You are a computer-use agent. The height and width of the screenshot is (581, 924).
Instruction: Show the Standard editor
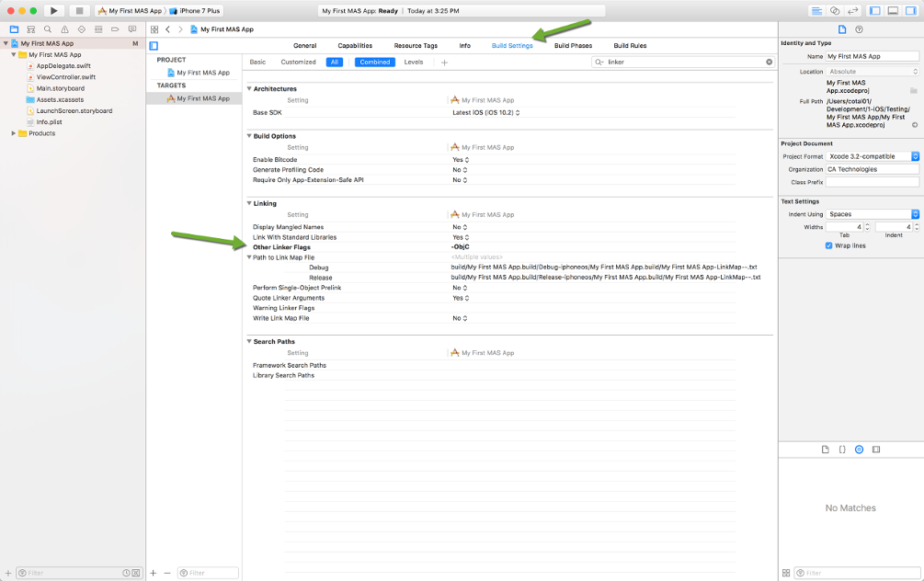(816, 11)
